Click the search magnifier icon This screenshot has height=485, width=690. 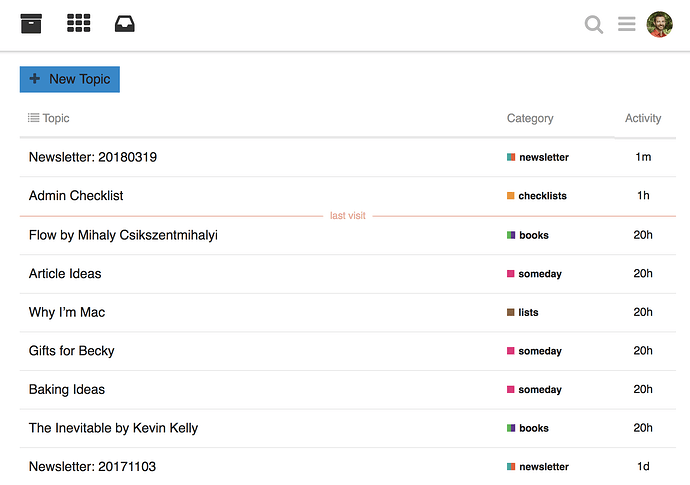[594, 24]
